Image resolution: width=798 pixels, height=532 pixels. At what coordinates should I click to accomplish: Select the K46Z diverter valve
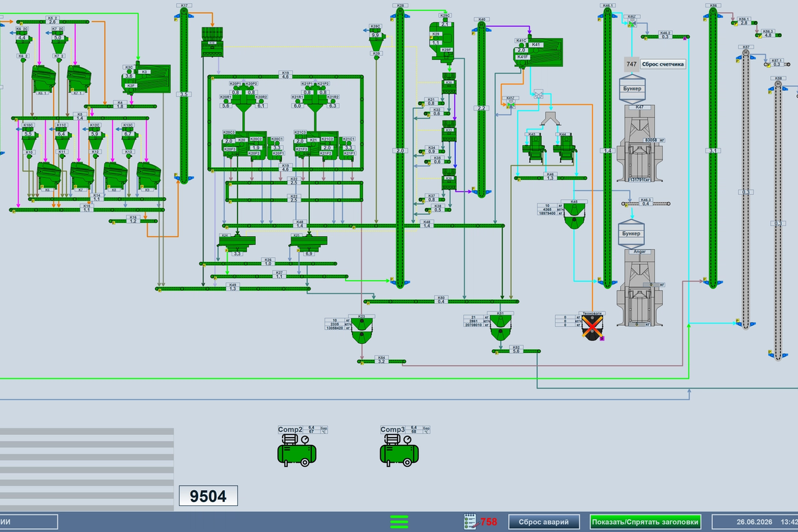632,23
